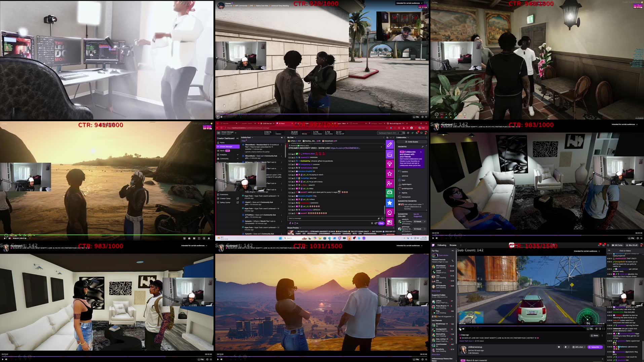Toggle play on mountain sunset video player
This screenshot has width=644, height=362.
(x=218, y=359)
